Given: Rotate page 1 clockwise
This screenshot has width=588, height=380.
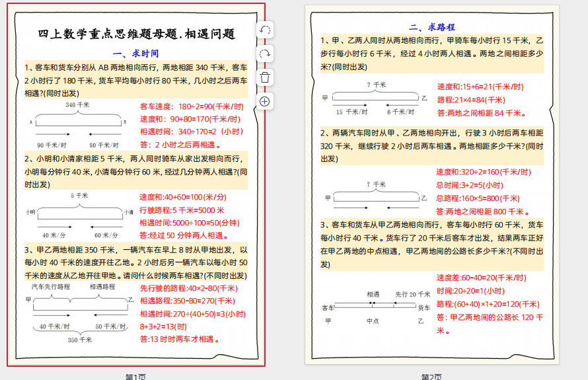Looking at the screenshot, I should tap(264, 54).
